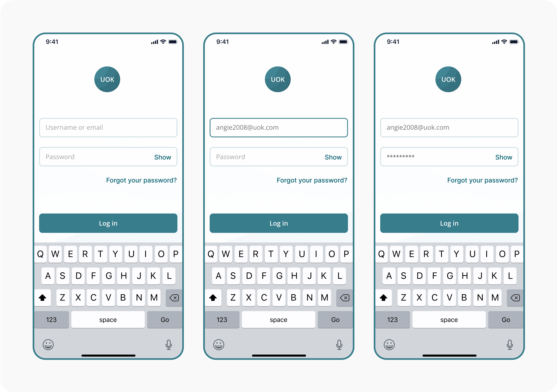Toggle Show password on first screen
The image size is (557, 392).
tap(162, 157)
